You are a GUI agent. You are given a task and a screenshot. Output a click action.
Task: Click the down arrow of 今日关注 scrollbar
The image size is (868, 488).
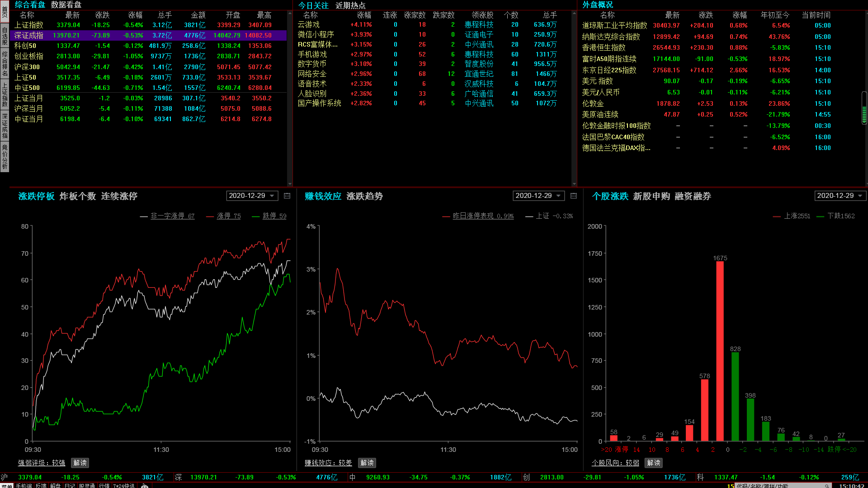pyautogui.click(x=574, y=184)
